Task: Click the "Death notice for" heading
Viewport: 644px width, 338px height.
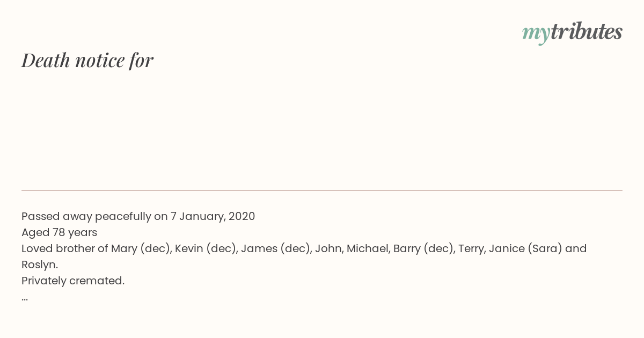Action: coord(87,61)
